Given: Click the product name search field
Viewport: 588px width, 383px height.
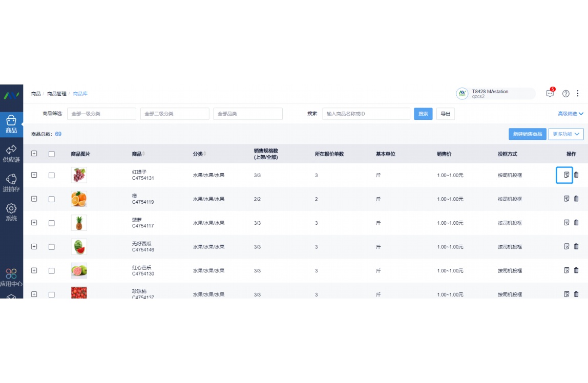Looking at the screenshot, I should (366, 114).
